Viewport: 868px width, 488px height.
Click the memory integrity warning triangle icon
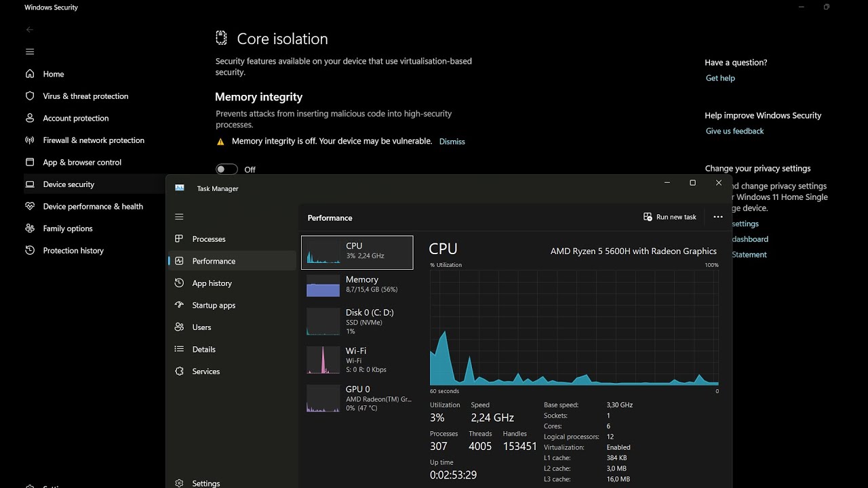pyautogui.click(x=220, y=142)
